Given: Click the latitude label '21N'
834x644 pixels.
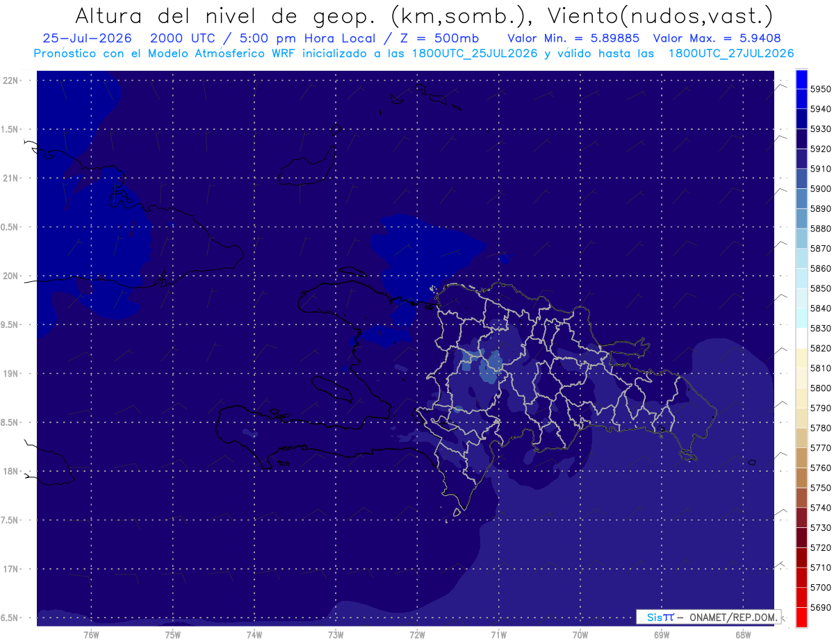Looking at the screenshot, I should (x=10, y=178).
